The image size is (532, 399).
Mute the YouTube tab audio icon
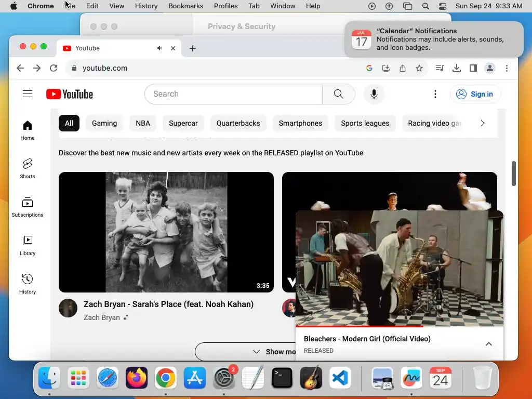point(160,48)
